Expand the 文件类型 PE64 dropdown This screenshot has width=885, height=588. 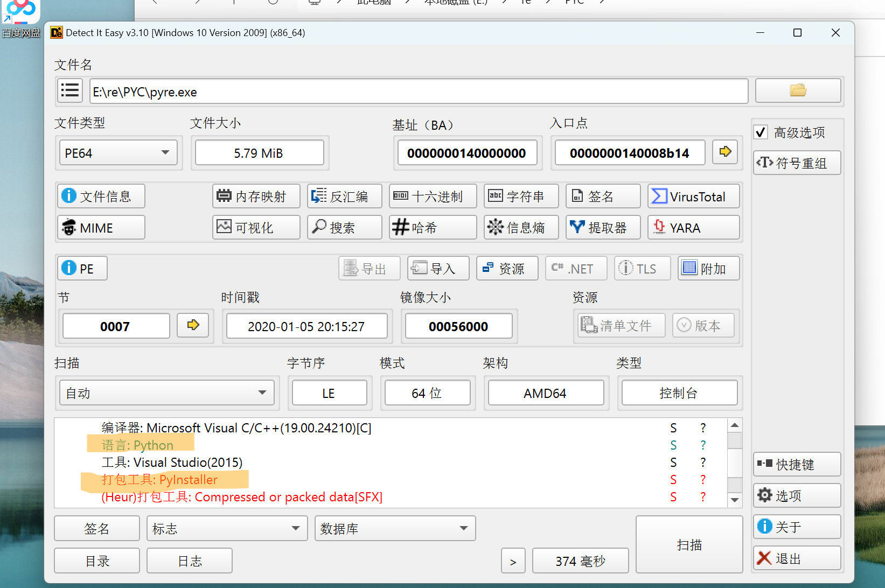118,152
